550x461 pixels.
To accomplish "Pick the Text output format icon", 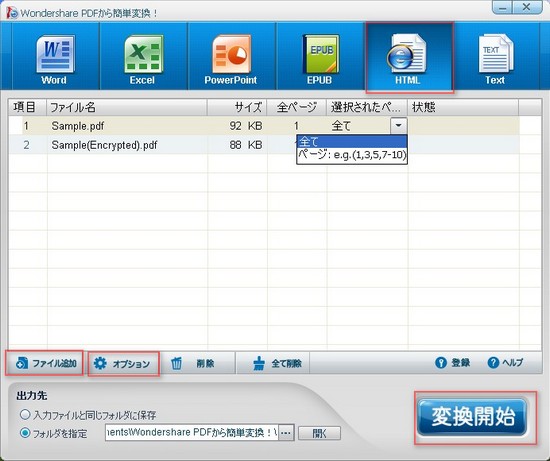I will 495,56.
